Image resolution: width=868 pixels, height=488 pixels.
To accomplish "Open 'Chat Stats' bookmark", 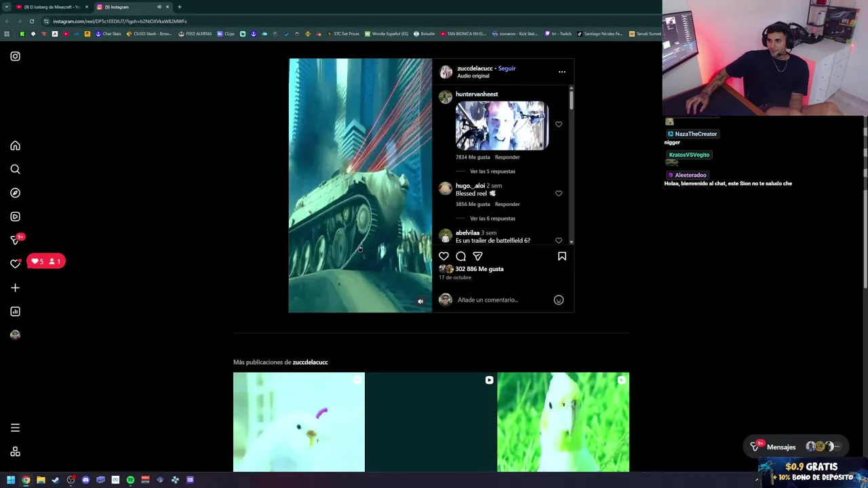I will [108, 34].
